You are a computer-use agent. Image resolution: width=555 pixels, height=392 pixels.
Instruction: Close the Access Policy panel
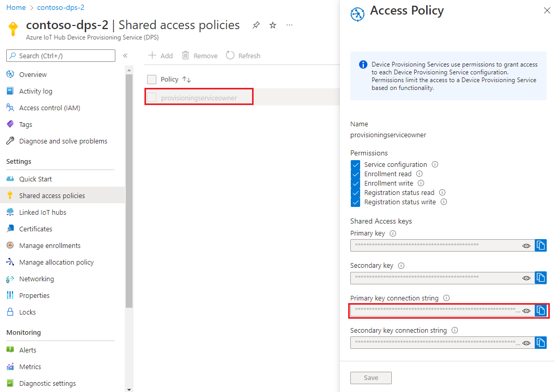(x=547, y=10)
